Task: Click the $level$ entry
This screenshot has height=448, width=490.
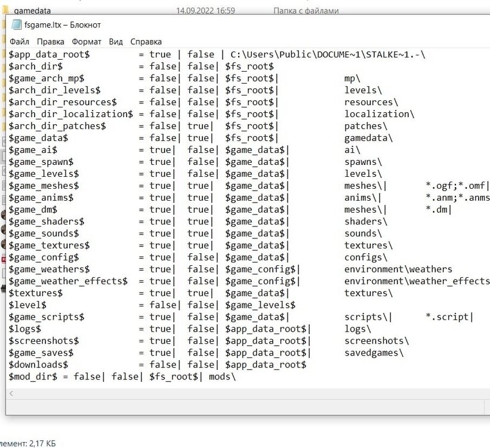Action: 27,305
